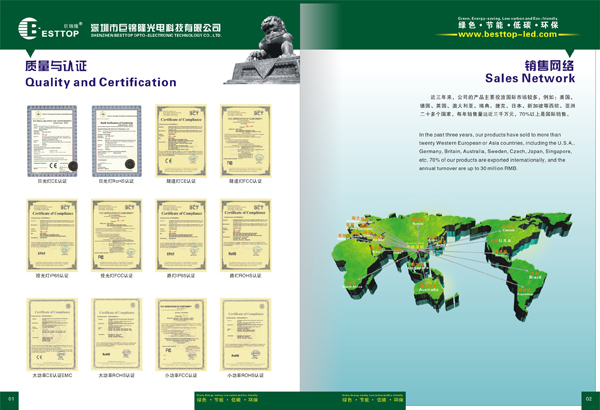The image size is (600, 410).
Task: Click the Australia label on the map
Action: click(x=428, y=290)
